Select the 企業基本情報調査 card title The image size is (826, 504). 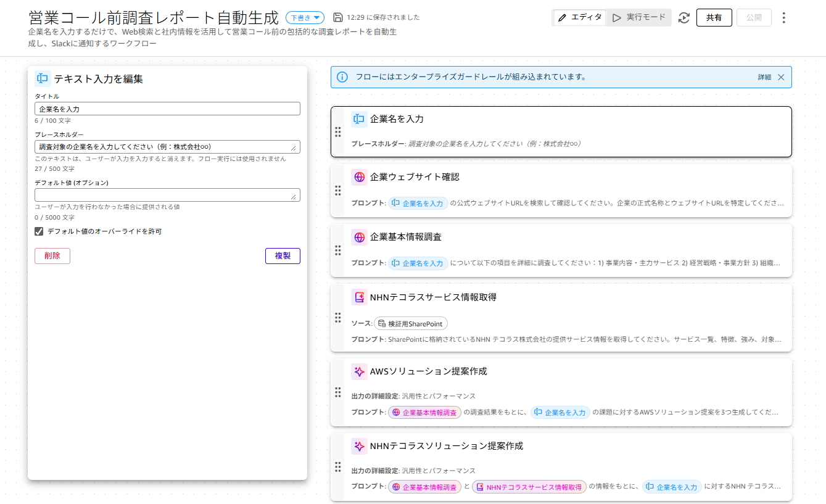pos(406,237)
